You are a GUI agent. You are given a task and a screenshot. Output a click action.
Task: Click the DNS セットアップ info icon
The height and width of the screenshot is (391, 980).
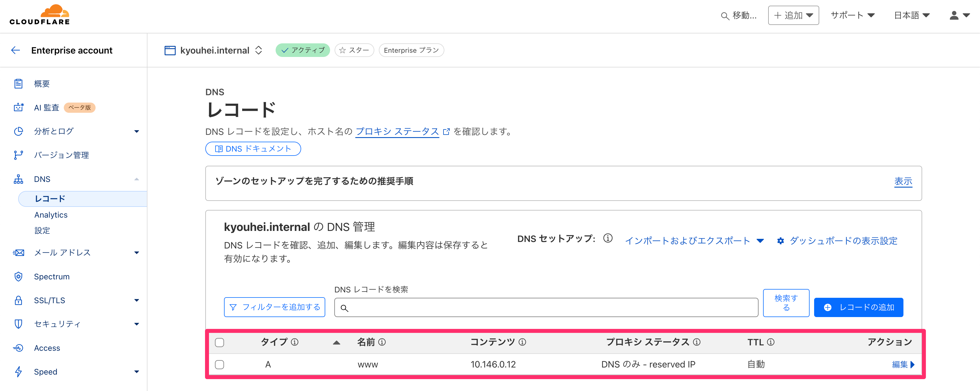[x=608, y=239]
